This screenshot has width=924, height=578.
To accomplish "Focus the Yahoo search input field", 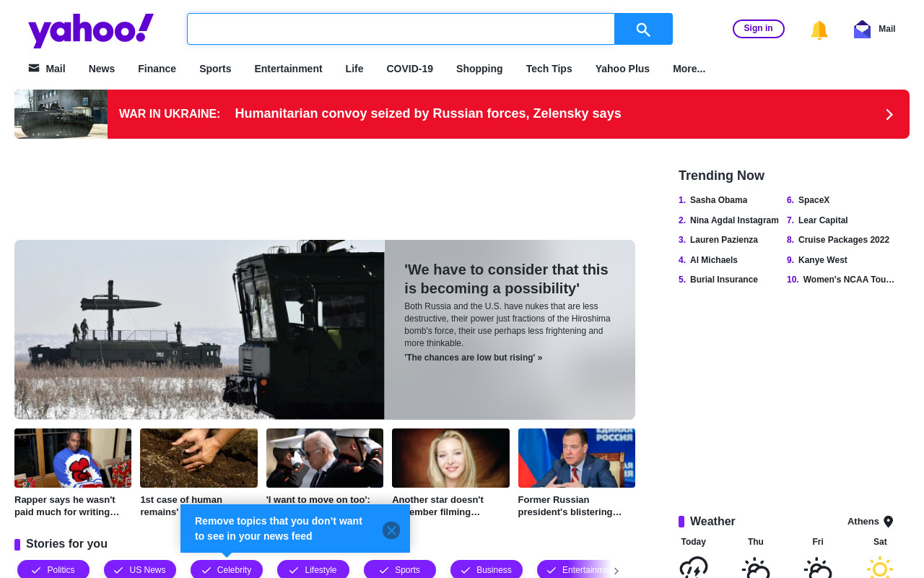I will pyautogui.click(x=401, y=29).
